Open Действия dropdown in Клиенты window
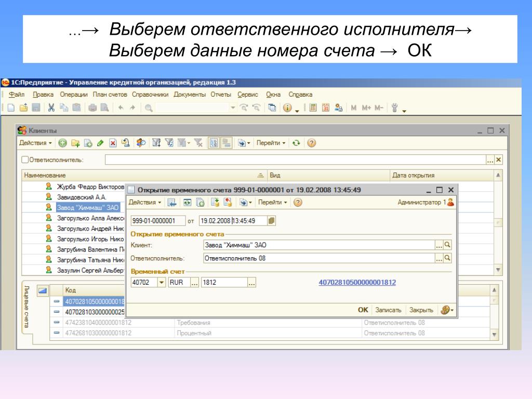The height and width of the screenshot is (399, 532). point(35,143)
